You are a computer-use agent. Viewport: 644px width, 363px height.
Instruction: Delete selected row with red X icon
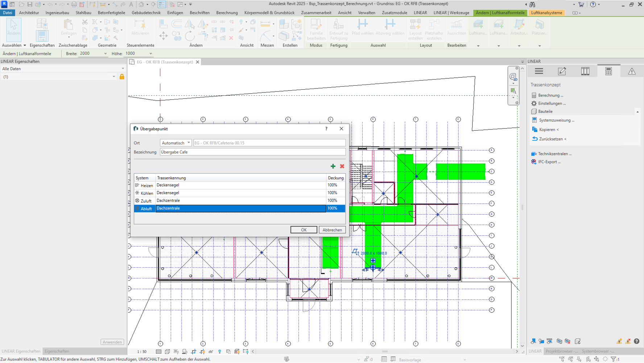(342, 166)
